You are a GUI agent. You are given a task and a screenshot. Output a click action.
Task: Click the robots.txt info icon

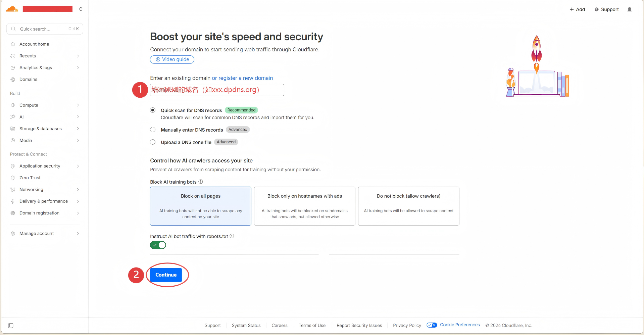click(x=232, y=236)
